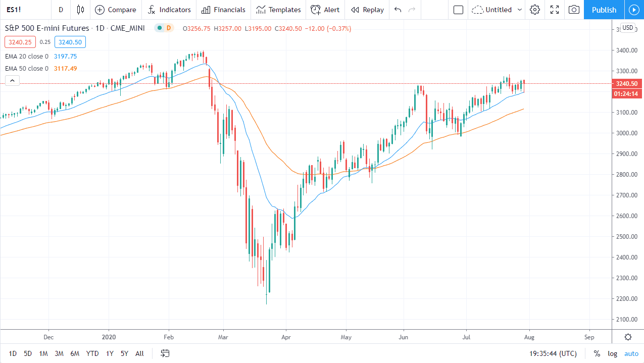The image size is (644, 363).
Task: Open the daily interval dropdown
Action: click(x=61, y=10)
